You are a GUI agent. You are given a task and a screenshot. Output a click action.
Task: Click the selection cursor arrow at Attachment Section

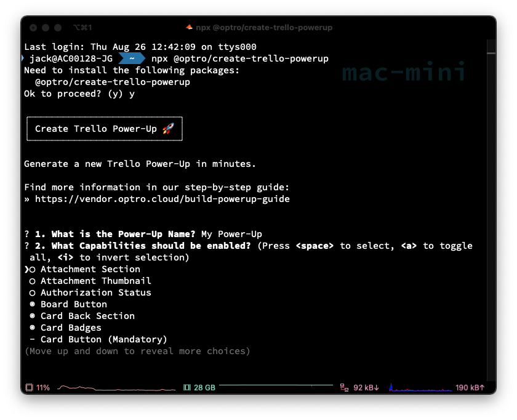coord(26,270)
